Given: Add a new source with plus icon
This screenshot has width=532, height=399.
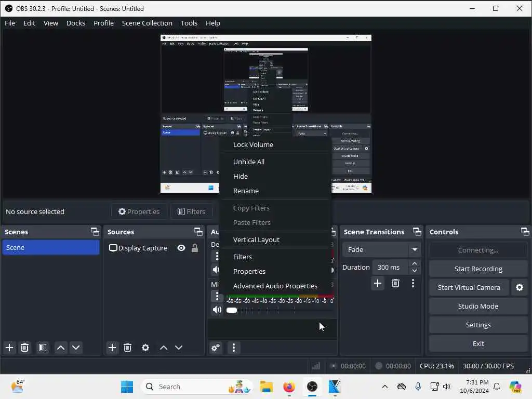Looking at the screenshot, I should [x=112, y=348].
